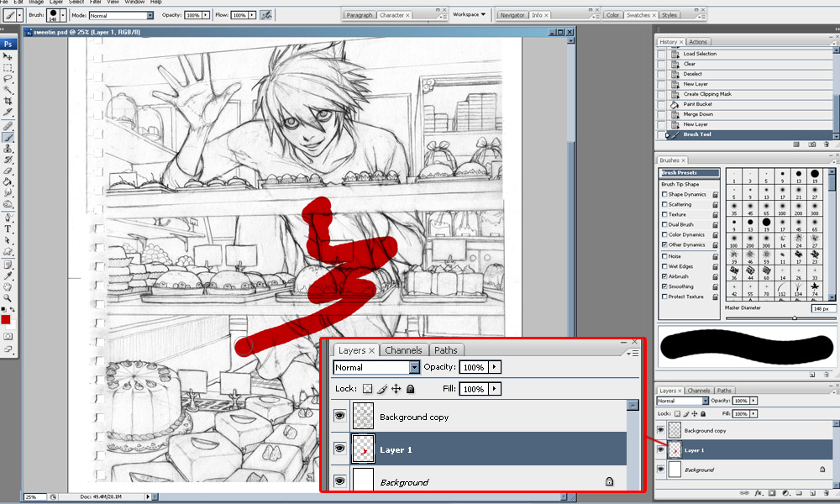Select the Pen tool
This screenshot has width=840, height=504.
(x=8, y=218)
